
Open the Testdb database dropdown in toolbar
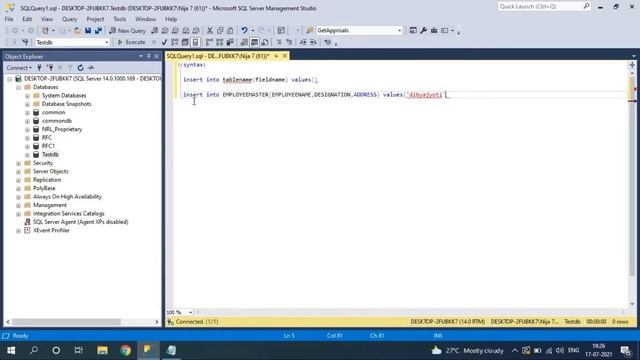pos(72,42)
